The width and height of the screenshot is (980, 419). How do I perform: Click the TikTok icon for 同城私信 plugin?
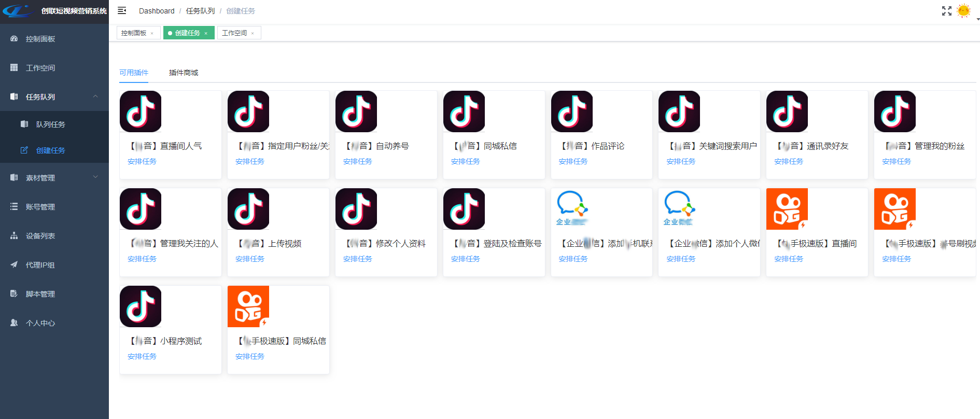coord(464,111)
